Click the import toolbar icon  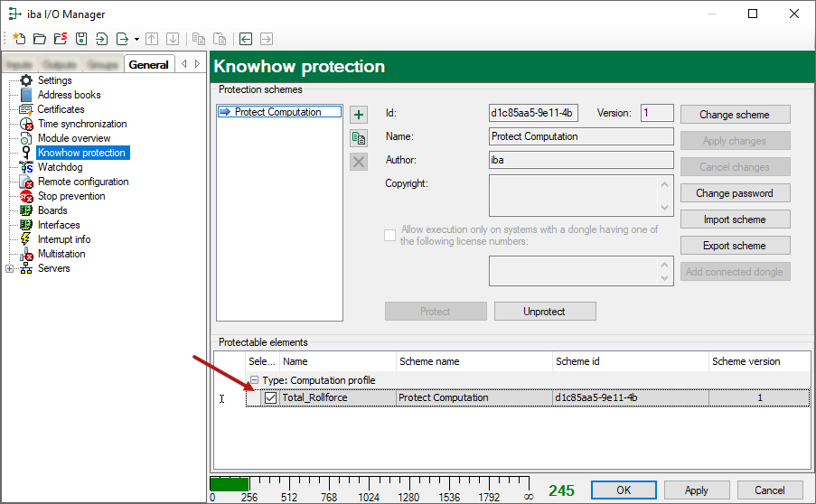pyautogui.click(x=102, y=39)
